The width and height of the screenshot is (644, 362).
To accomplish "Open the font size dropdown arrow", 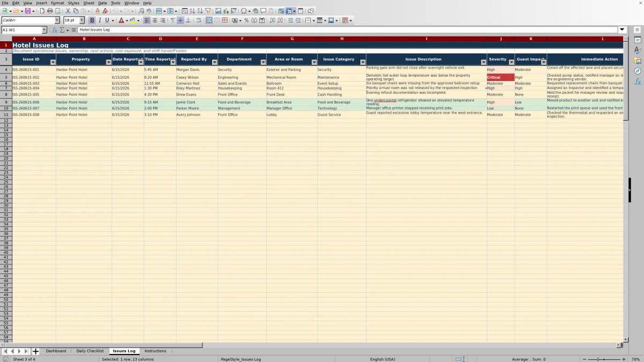I will point(82,20).
